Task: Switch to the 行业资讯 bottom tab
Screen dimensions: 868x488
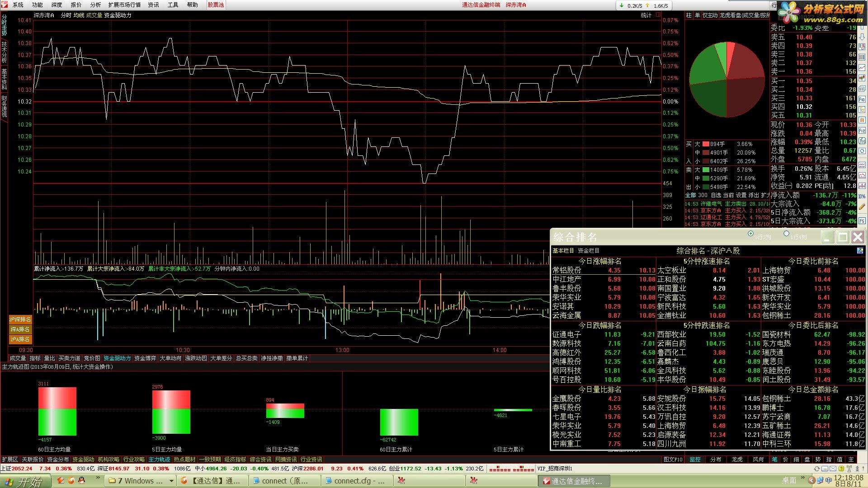Action: coord(311,460)
